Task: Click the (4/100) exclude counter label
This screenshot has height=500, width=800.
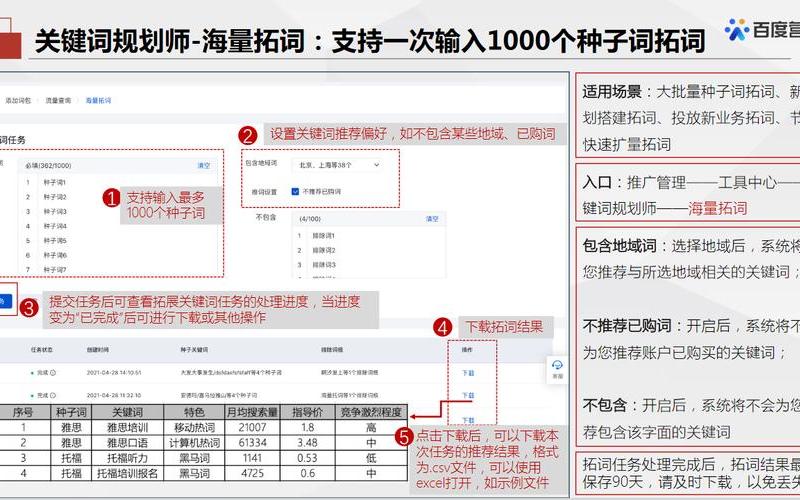Action: point(310,219)
